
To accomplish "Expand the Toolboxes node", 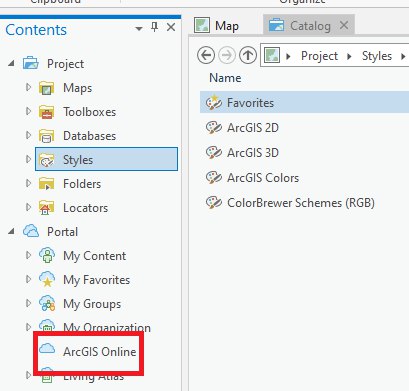I will (x=28, y=111).
